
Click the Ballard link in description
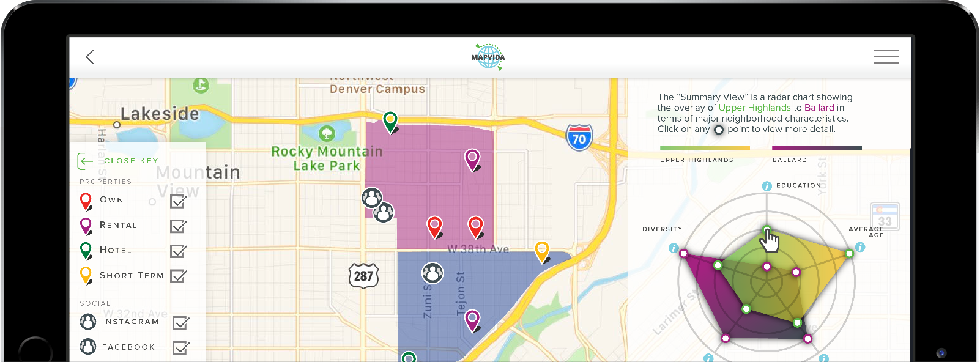[819, 108]
